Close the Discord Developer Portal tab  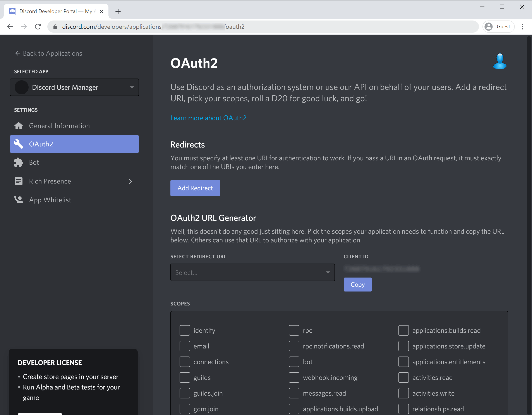pos(101,11)
